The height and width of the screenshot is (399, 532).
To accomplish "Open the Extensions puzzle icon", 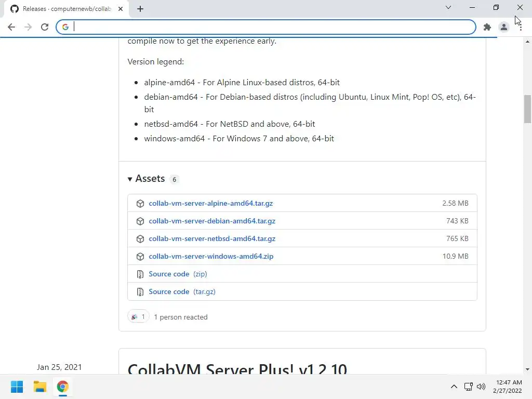I will pos(487,27).
